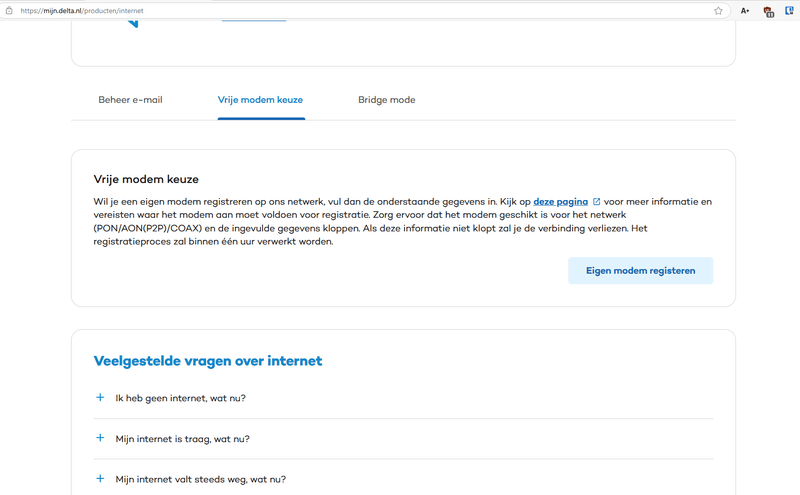Screen dimensions: 800x495
Task: Click the padlock site security icon
Action: [x=9, y=11]
